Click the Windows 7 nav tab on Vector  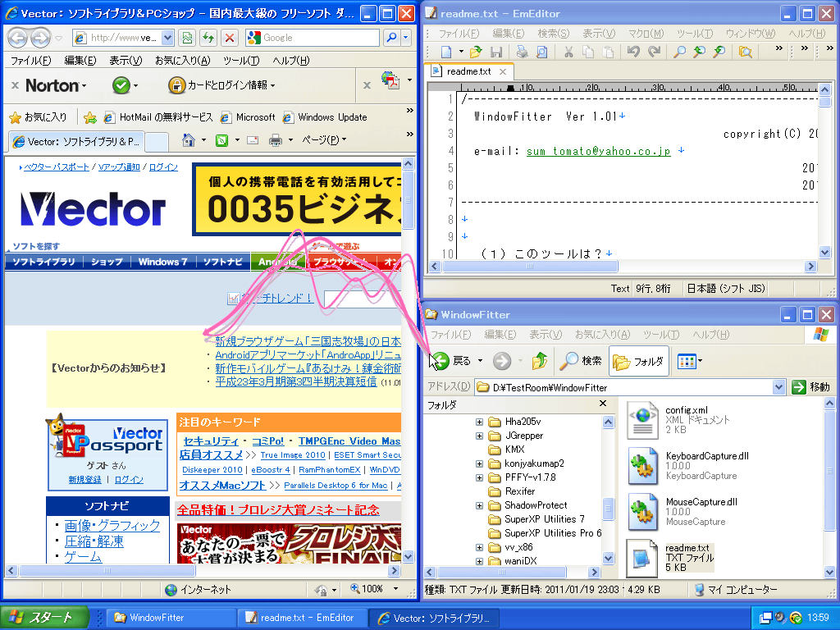coord(162,262)
